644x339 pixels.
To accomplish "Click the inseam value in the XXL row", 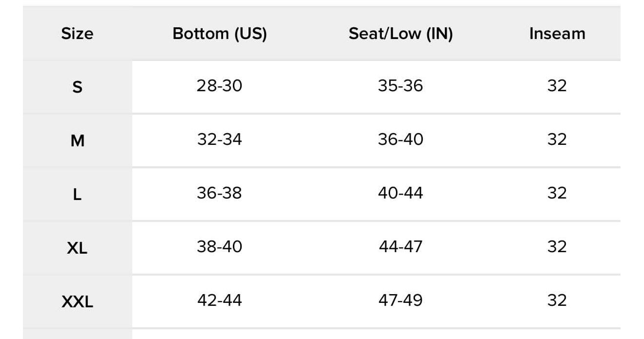I will 557,300.
